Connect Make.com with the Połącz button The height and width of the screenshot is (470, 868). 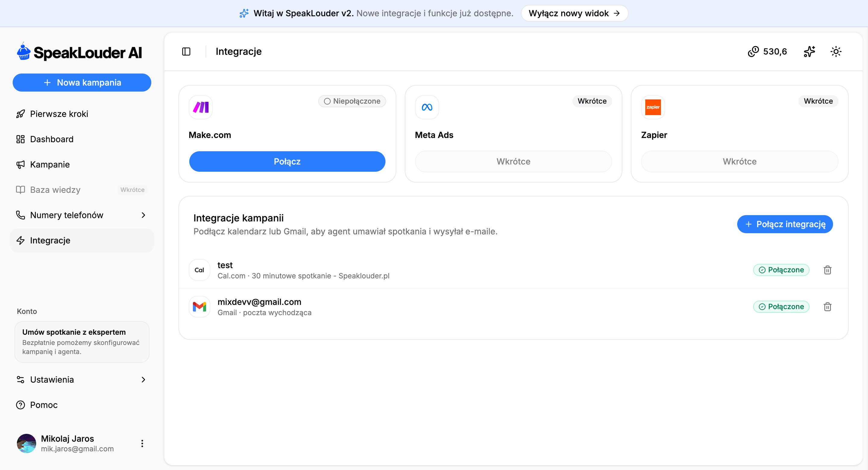point(287,161)
